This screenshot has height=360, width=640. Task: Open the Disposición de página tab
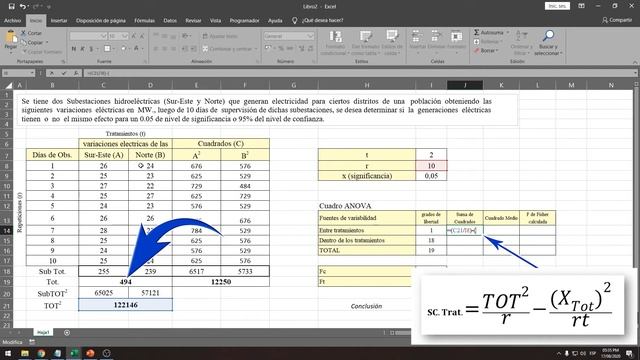click(100, 20)
